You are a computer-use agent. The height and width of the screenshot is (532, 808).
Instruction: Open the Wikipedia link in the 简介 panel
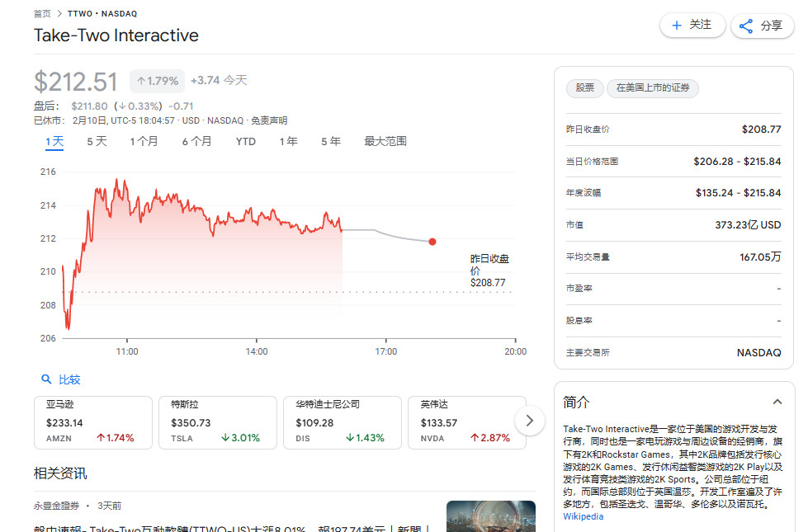point(582,516)
